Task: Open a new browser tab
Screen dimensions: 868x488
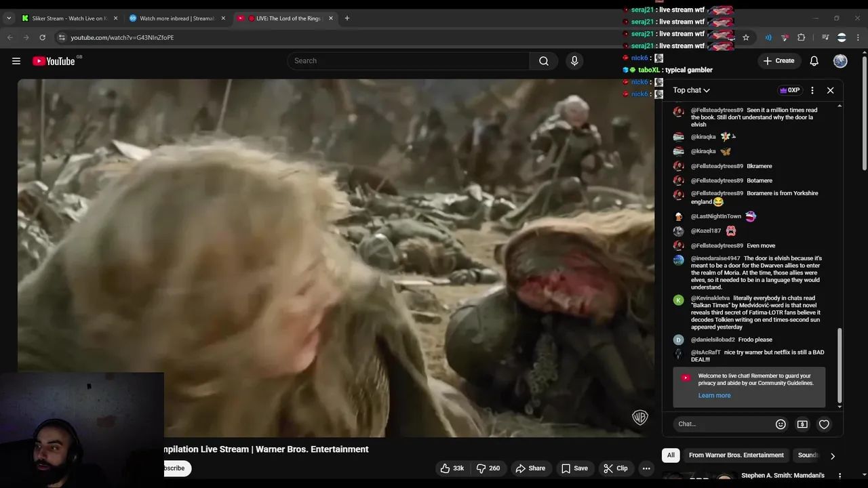Action: pyautogui.click(x=347, y=18)
